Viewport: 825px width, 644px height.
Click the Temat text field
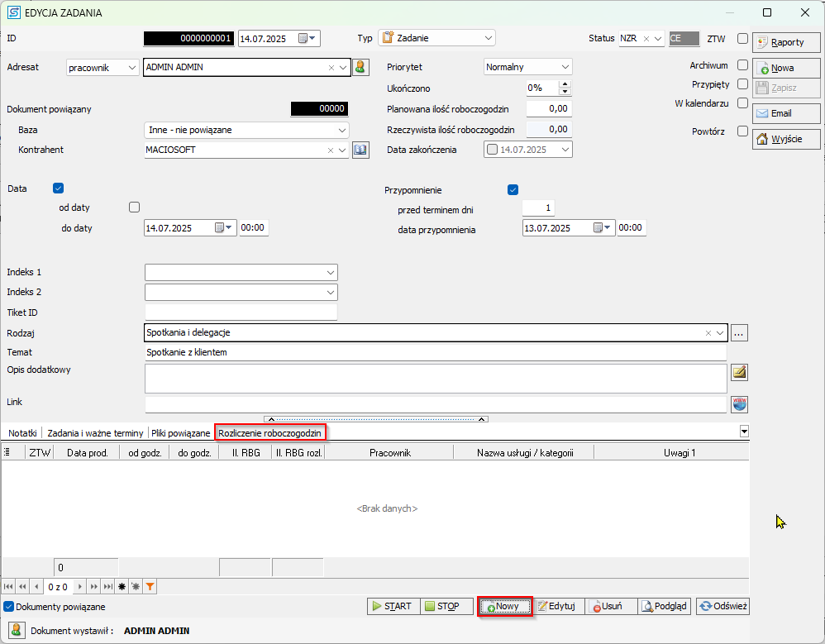[435, 353]
